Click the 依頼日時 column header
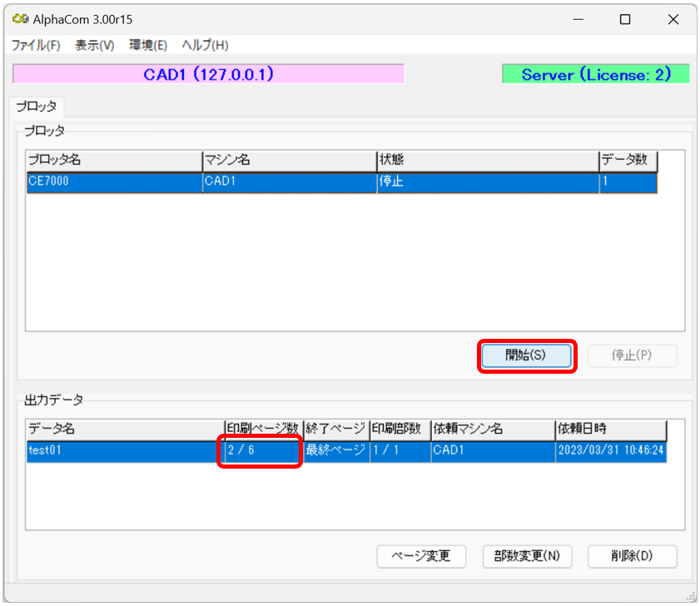Image resolution: width=700 pixels, height=606 pixels. click(x=610, y=430)
